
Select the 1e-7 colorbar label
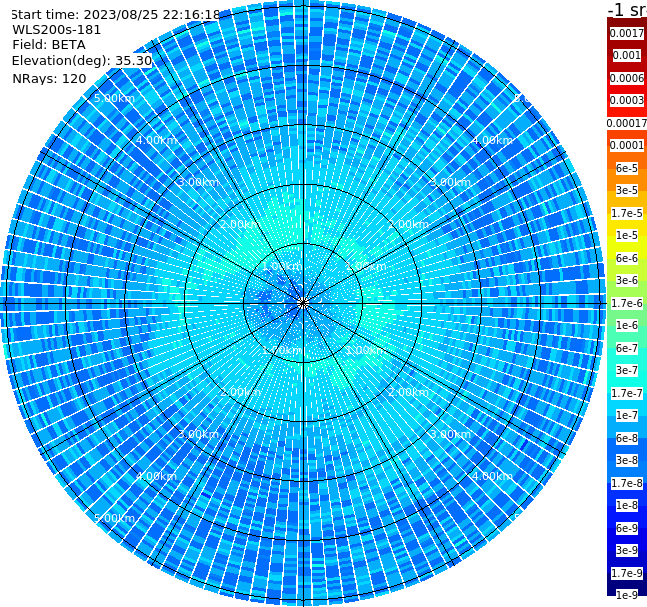(x=627, y=416)
